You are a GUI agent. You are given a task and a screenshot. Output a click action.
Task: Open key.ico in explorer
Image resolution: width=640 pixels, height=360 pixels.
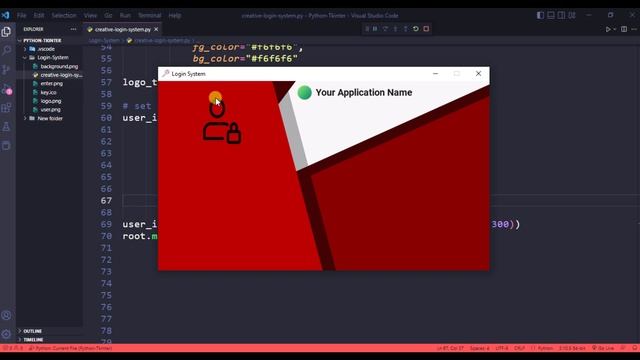[x=48, y=93]
